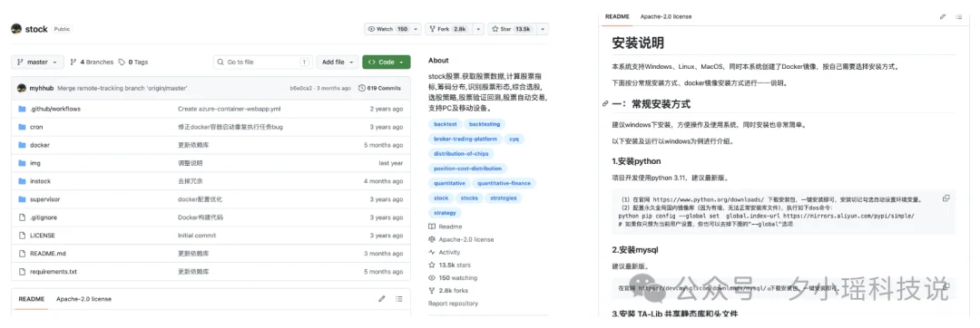Open the LICENSE file
Image resolution: width=980 pixels, height=328 pixels.
[x=43, y=236]
